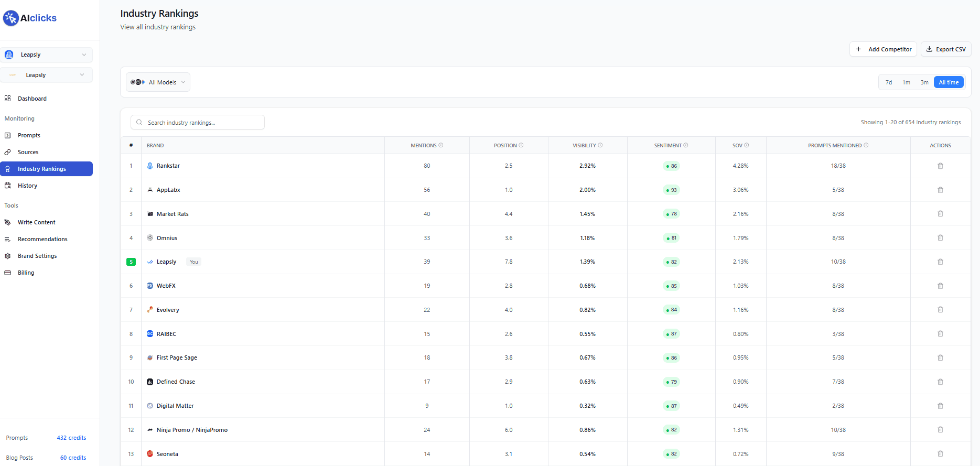Click the Export CSV button

pos(946,49)
